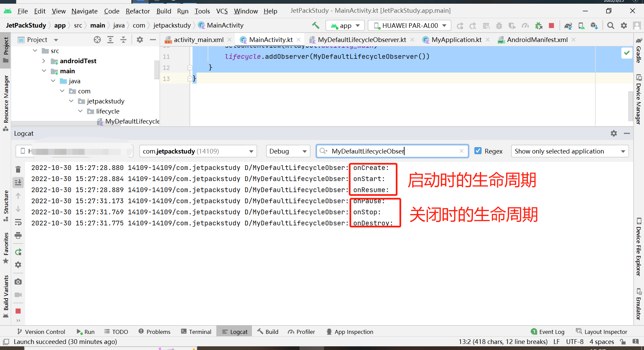
Task: Stop the running application
Action: click(x=551, y=26)
